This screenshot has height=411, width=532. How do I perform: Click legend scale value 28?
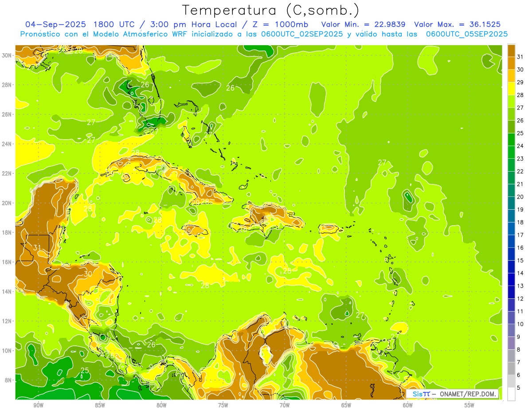click(520, 95)
